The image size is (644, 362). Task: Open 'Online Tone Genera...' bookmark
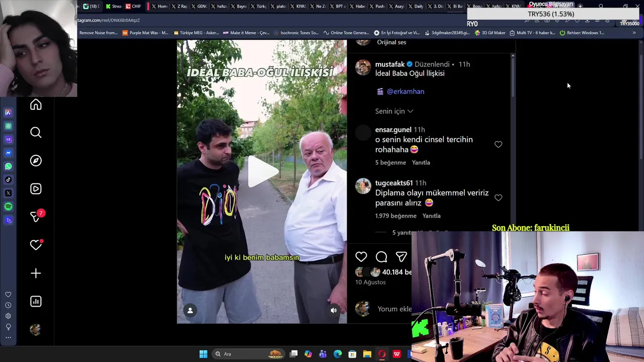click(x=346, y=33)
